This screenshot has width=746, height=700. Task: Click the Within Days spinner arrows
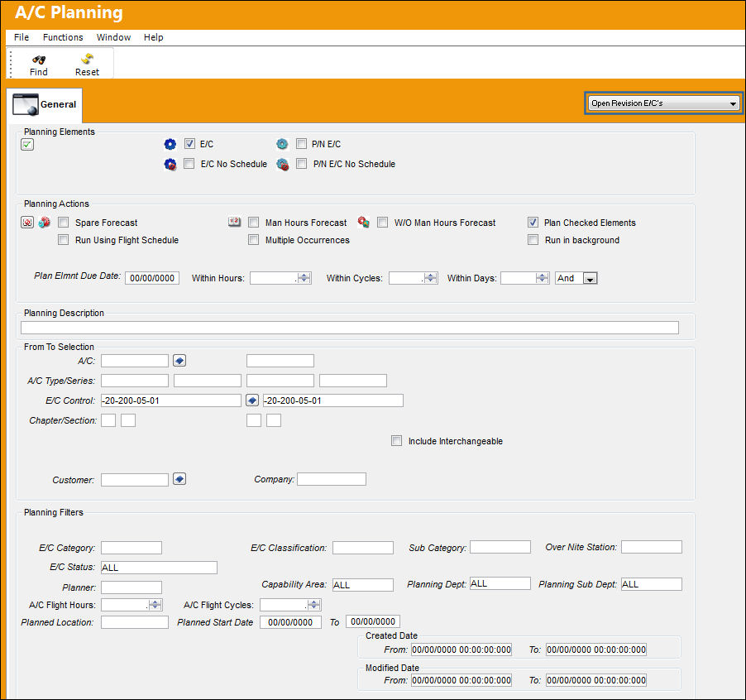542,278
